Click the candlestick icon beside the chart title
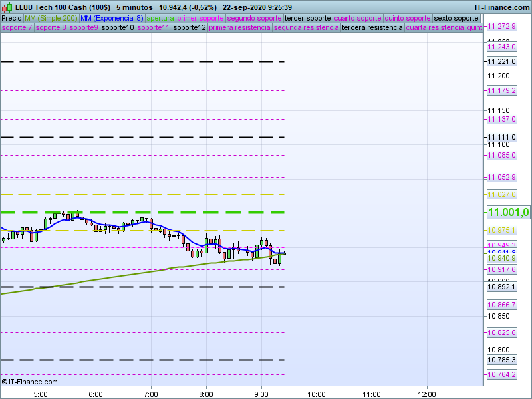Image resolution: width=532 pixels, height=399 pixels. point(7,7)
